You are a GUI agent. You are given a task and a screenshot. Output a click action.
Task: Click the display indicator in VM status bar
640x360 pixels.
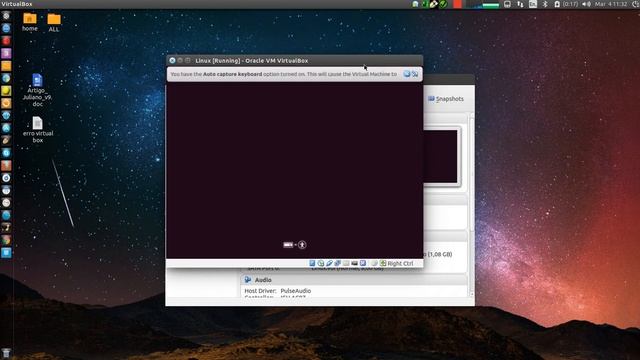click(x=354, y=263)
